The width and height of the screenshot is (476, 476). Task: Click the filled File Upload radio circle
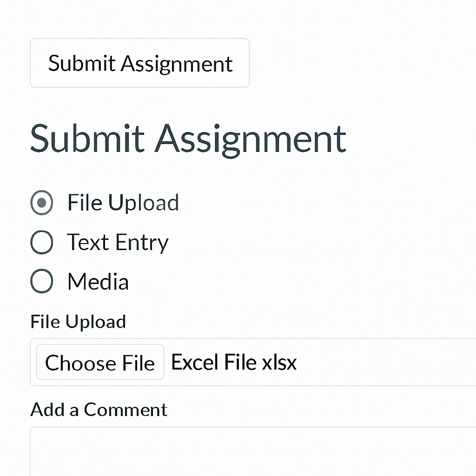click(42, 203)
